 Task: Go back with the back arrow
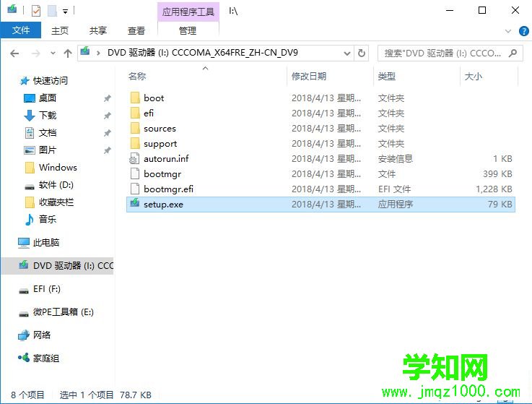tap(14, 53)
